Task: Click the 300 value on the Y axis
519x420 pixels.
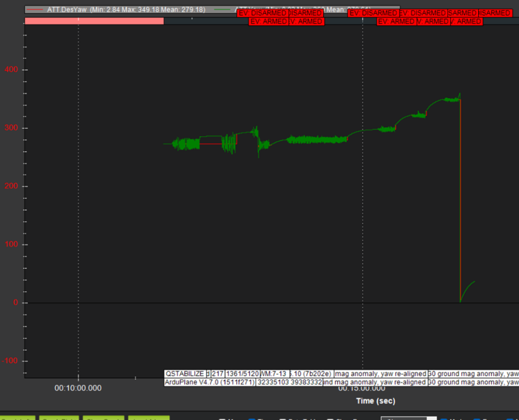Action: (x=11, y=128)
